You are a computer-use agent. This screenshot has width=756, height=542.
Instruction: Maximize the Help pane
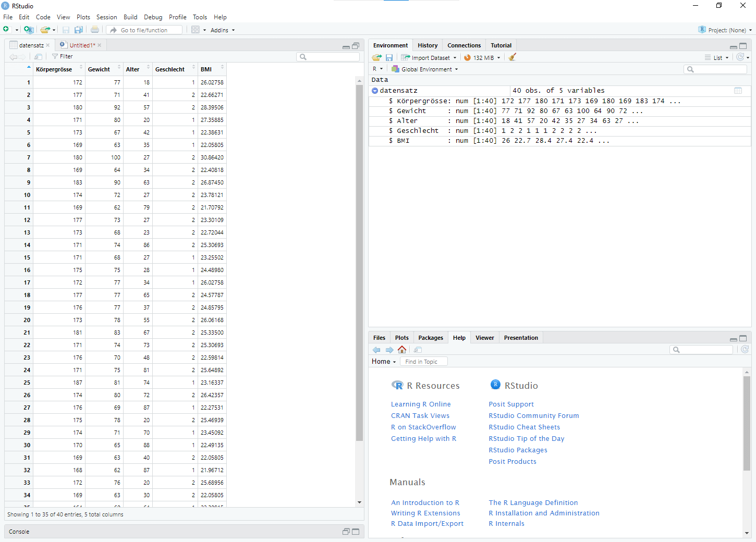(743, 338)
